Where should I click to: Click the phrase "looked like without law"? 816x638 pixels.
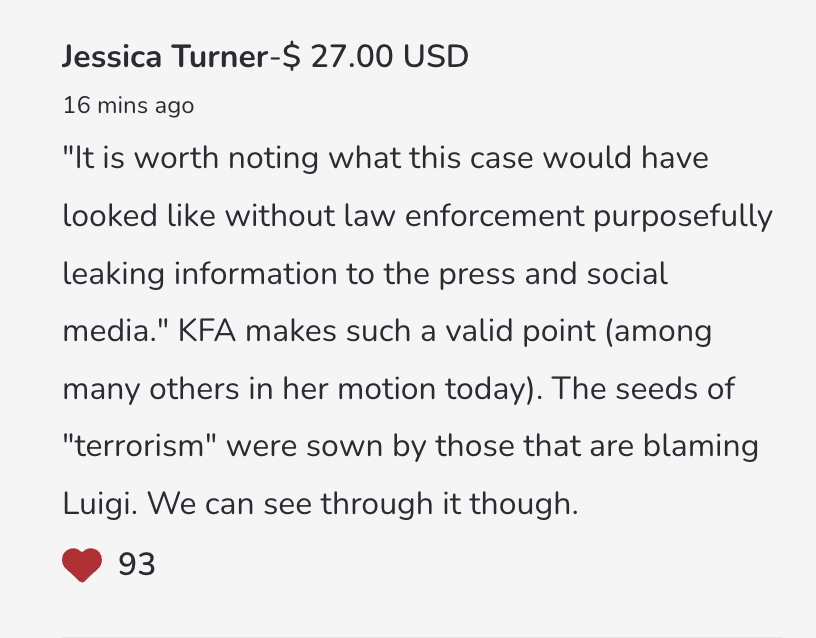pyautogui.click(x=228, y=215)
